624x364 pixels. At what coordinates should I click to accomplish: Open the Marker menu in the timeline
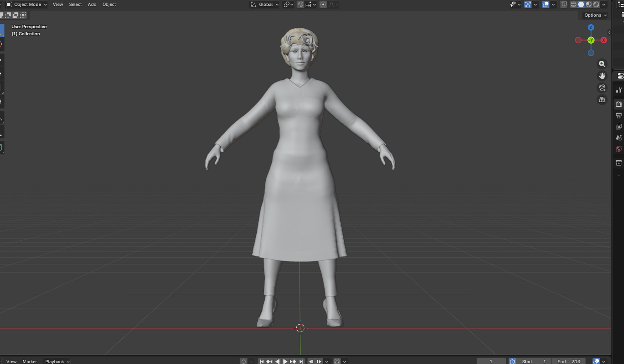(30, 361)
